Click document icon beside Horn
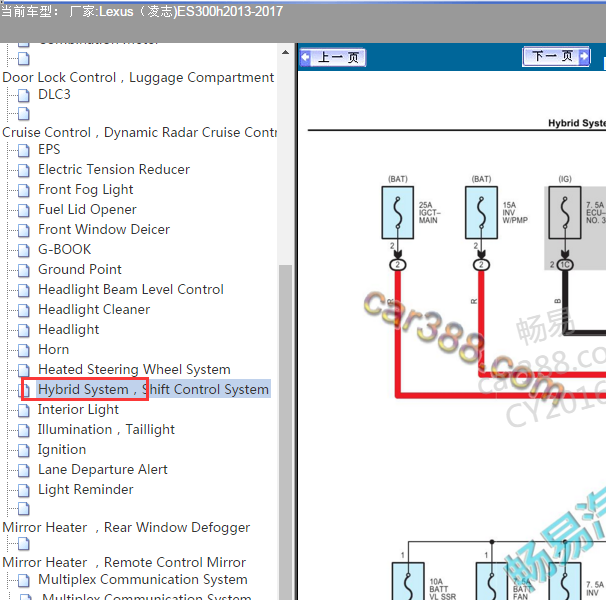This screenshot has height=600, width=606. pos(24,350)
